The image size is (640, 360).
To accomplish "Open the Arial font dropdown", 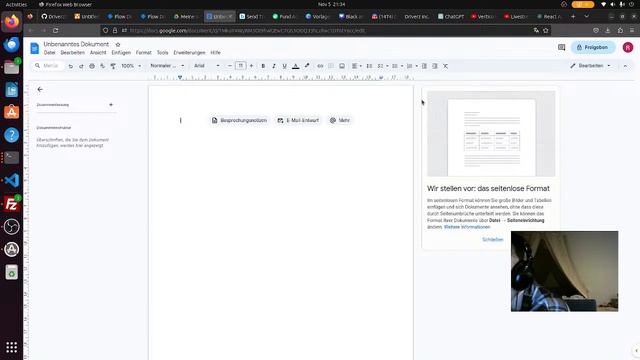I will [207, 66].
